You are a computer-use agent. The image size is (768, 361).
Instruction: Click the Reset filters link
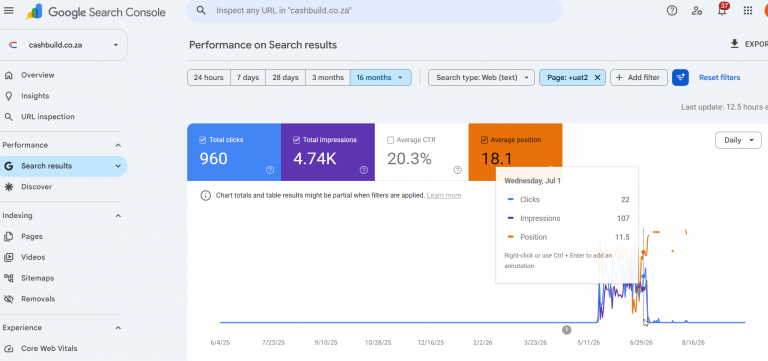pyautogui.click(x=720, y=77)
